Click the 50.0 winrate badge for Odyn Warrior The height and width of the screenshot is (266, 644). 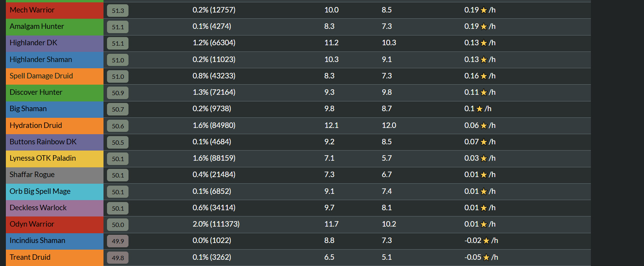point(118,225)
